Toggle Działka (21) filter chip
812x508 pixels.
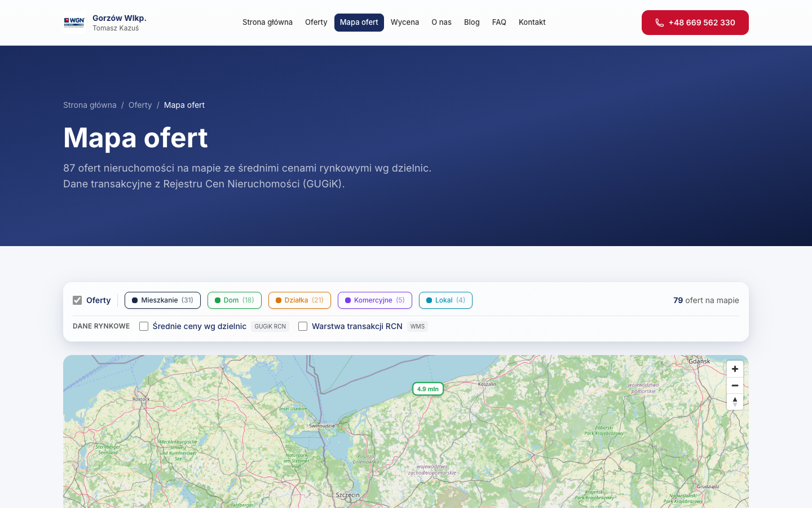click(299, 300)
